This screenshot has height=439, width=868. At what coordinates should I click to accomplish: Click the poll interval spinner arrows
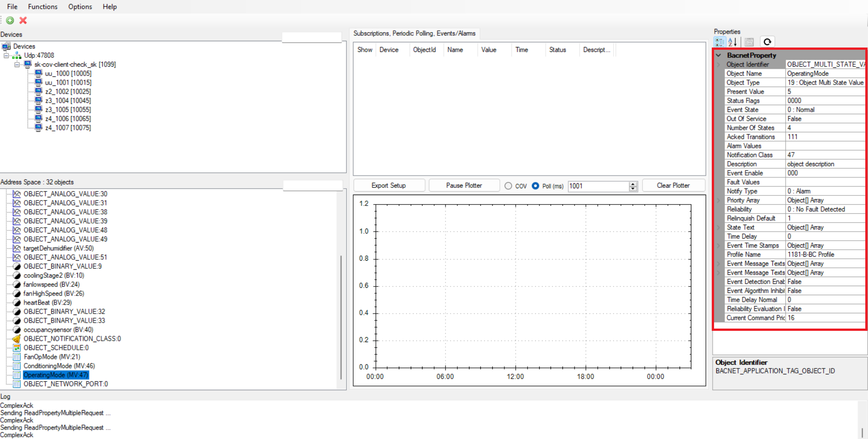pos(633,186)
